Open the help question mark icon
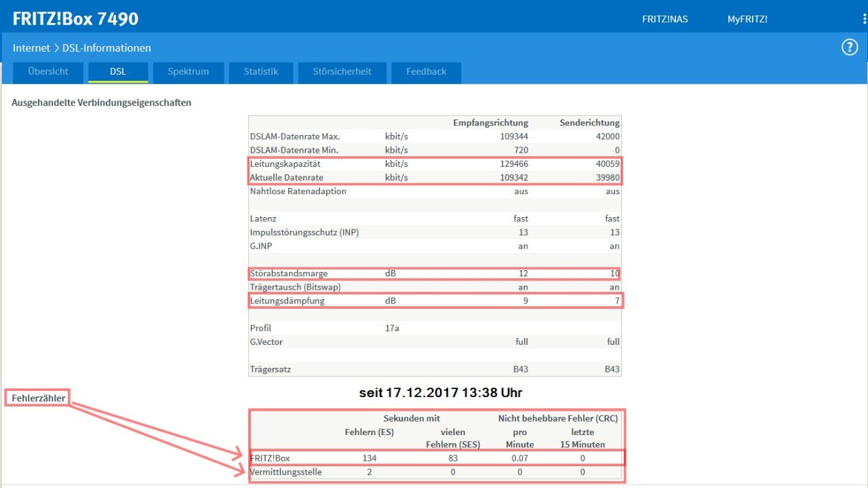This screenshot has width=868, height=488. 850,48
